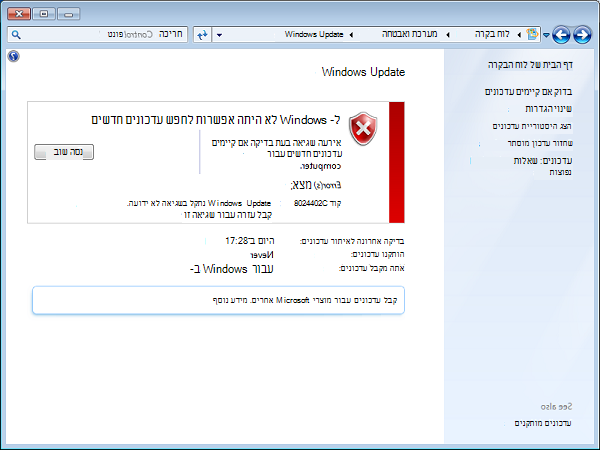Viewport: 600px width, 450px height.
Task: Click the Windows Update page heading
Action: 363,72
